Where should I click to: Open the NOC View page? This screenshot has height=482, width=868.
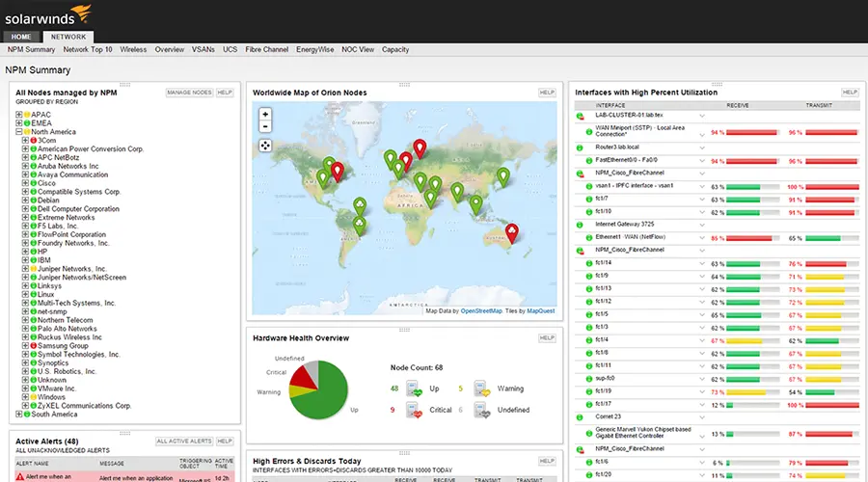coord(358,50)
